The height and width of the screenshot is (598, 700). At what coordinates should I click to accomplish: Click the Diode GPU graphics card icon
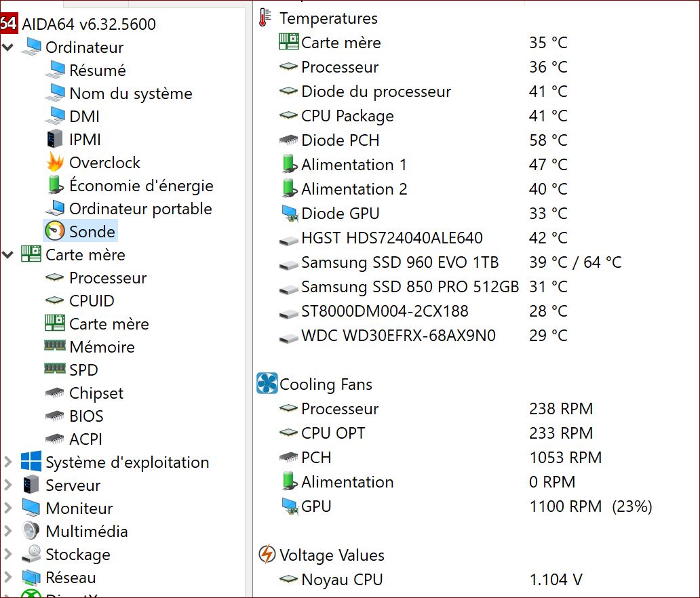(x=290, y=214)
